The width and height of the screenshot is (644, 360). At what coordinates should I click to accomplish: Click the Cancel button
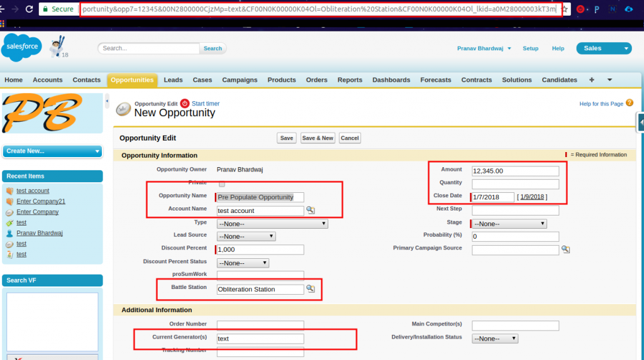point(350,138)
